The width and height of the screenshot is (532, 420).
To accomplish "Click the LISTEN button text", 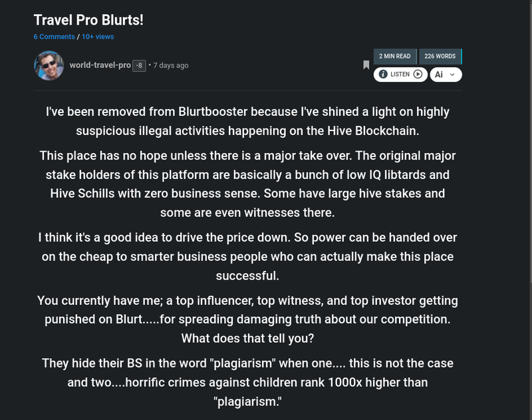I will pyautogui.click(x=400, y=75).
